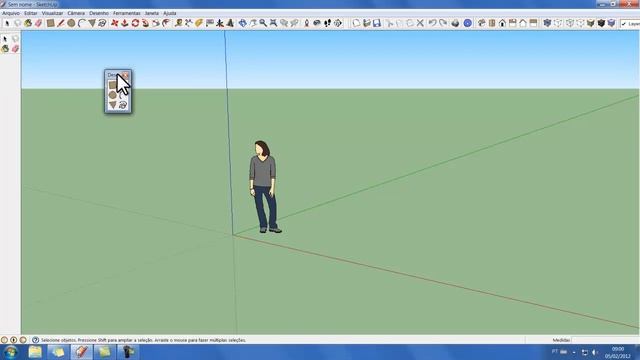Image resolution: width=640 pixels, height=360 pixels.
Task: Select the Circle tool in top toolbar
Action: tap(71, 23)
